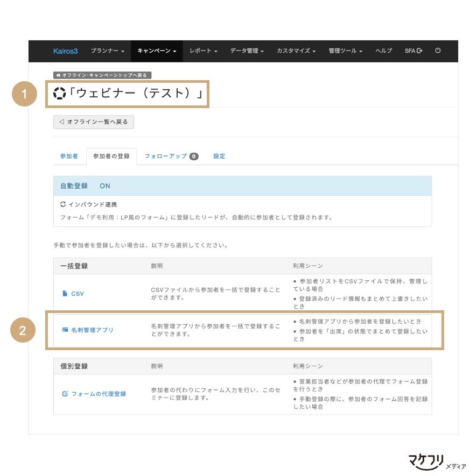Click the 一括登録 table header

tap(74, 266)
